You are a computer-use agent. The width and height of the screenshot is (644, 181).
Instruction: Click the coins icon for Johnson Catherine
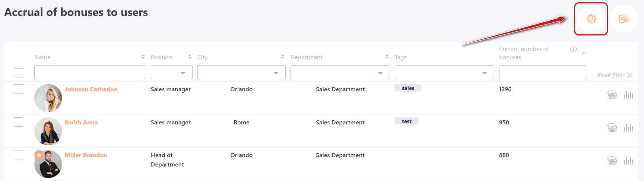pos(612,95)
